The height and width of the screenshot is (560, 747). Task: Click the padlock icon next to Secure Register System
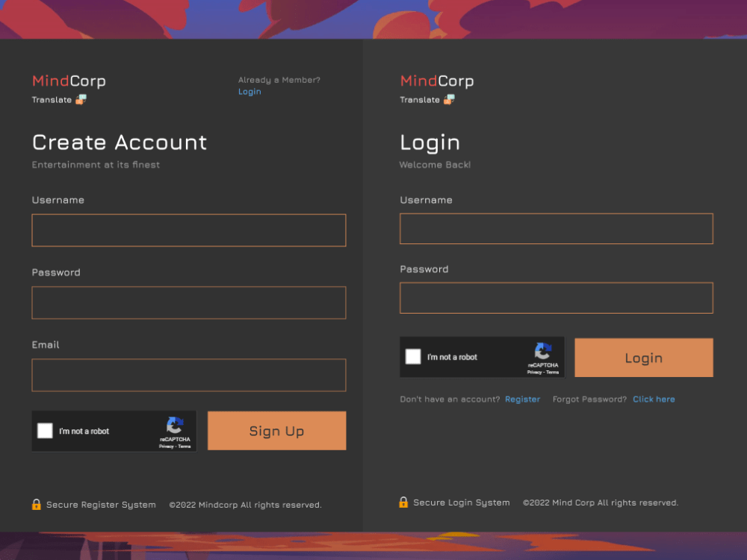coord(36,505)
